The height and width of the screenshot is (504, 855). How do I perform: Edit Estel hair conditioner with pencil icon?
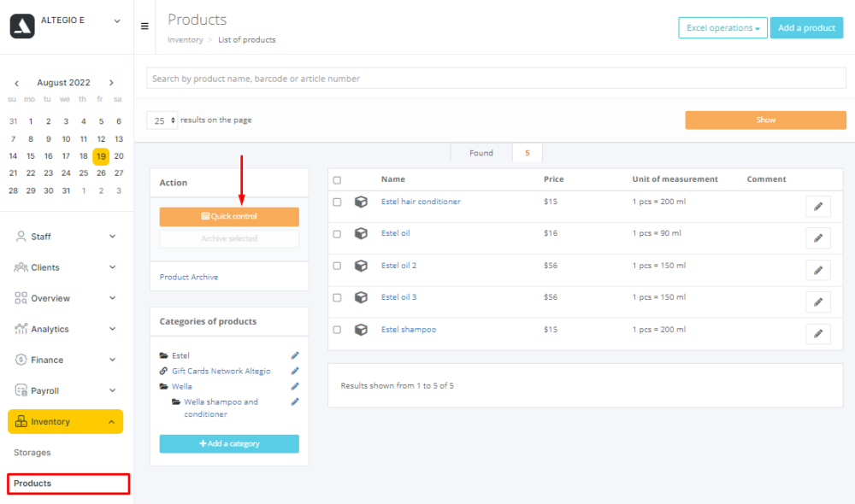coord(817,206)
